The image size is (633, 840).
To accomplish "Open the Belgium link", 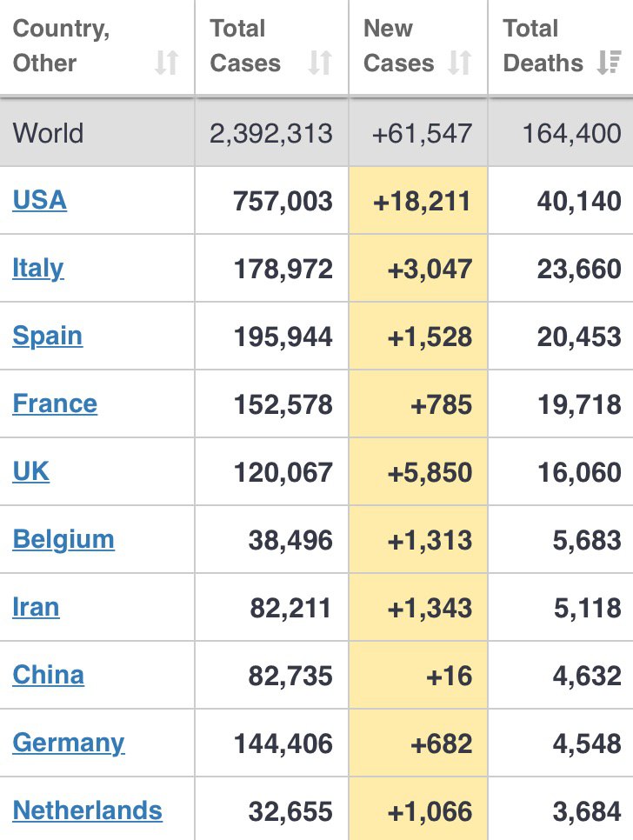I will coord(63,539).
